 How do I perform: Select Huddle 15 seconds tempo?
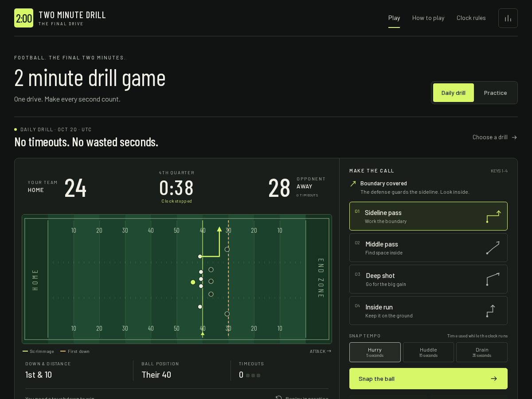click(428, 352)
